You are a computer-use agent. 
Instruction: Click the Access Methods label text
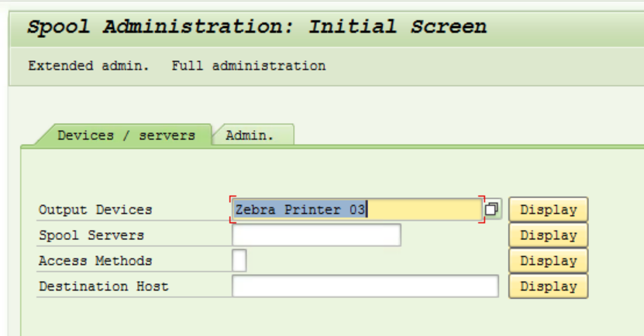click(95, 261)
